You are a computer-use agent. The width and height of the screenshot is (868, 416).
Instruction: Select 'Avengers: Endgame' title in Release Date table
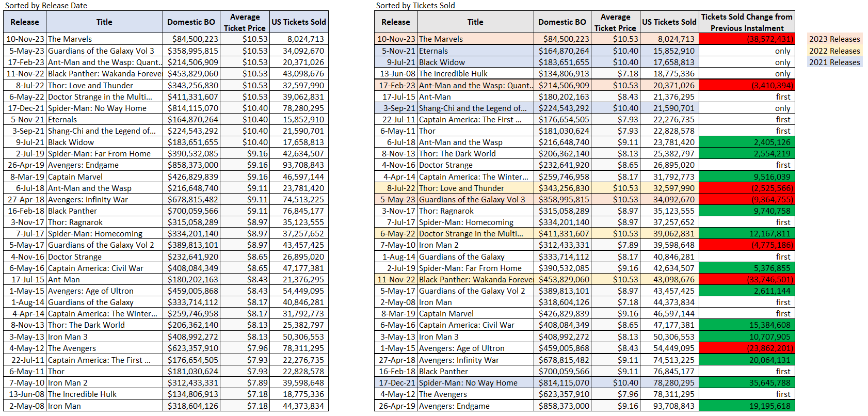pyautogui.click(x=83, y=165)
